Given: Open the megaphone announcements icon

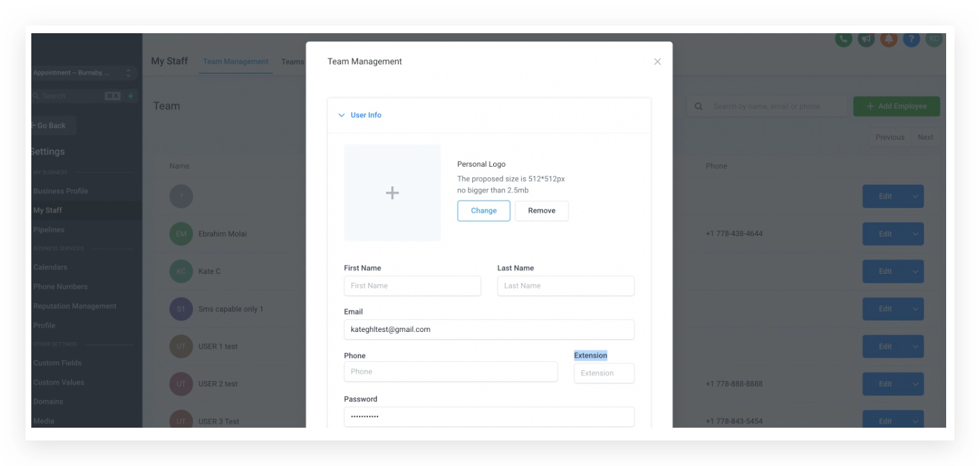Looking at the screenshot, I should pyautogui.click(x=866, y=40).
